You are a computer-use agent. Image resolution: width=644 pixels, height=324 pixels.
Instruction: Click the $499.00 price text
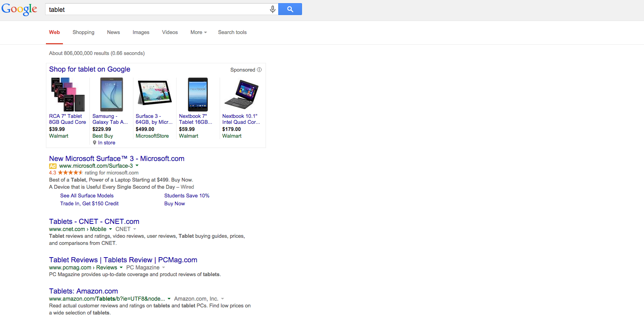(x=145, y=129)
